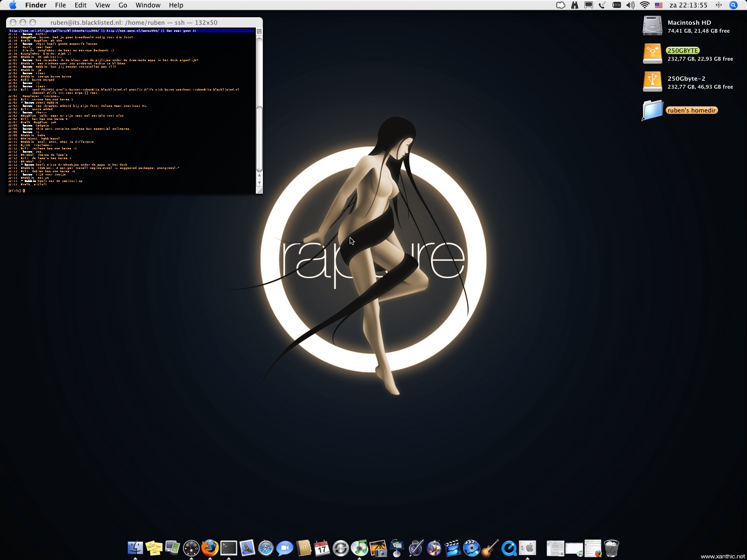The image size is (747, 560).
Task: Open the View menu
Action: [102, 5]
